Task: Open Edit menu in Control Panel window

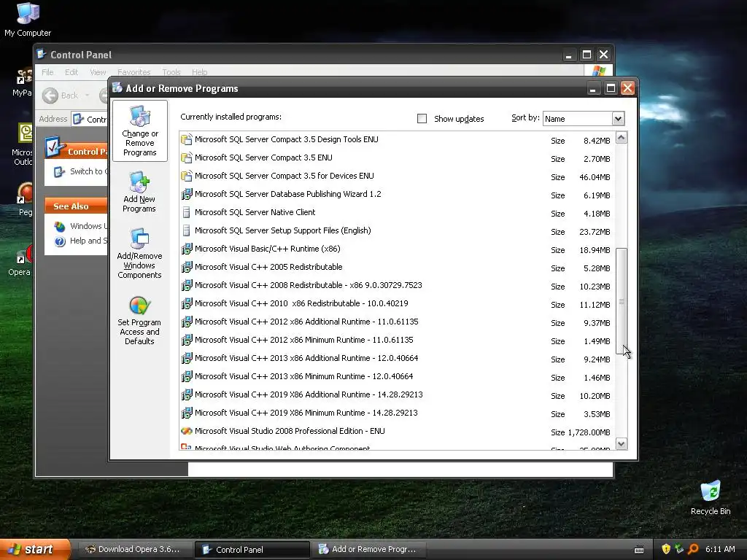Action: pyautogui.click(x=71, y=72)
